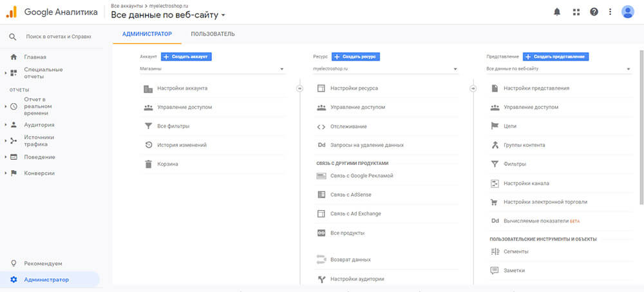The height and width of the screenshot is (292, 644).
Task: Open Фильтры in the view column
Action: [515, 164]
